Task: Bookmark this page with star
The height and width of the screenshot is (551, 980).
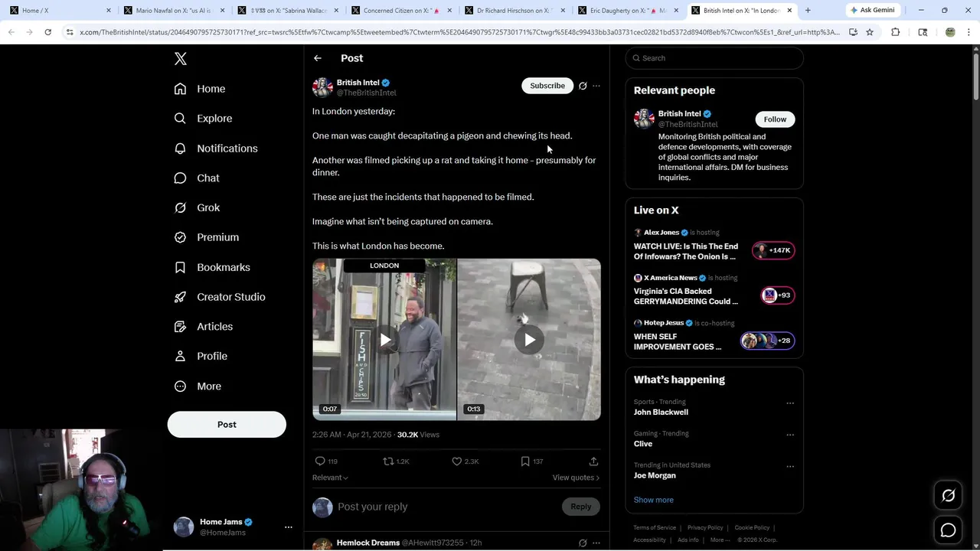Action: click(870, 32)
